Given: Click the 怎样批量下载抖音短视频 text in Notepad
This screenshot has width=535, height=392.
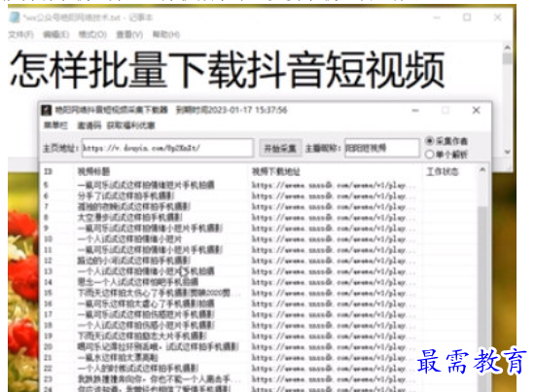Looking at the screenshot, I should [228, 70].
